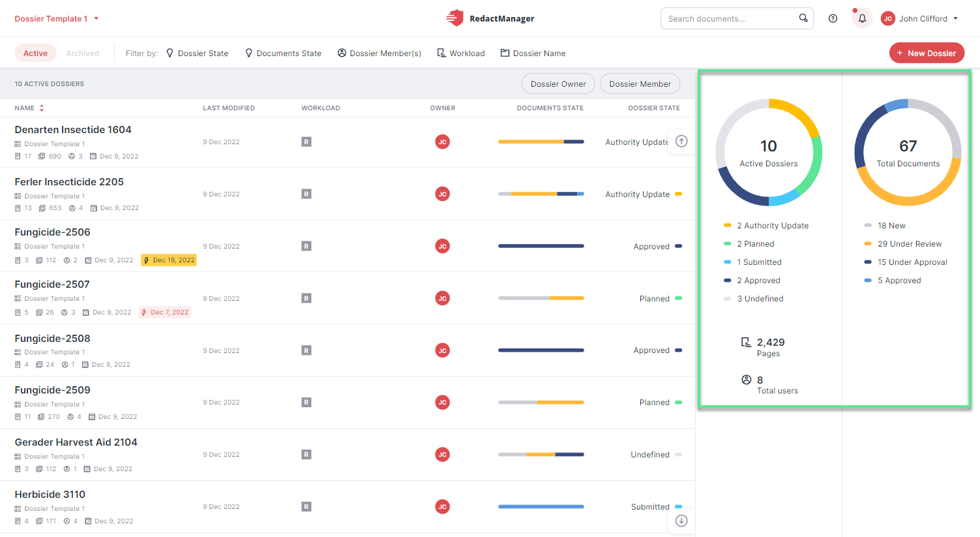Click the Fungicide-2509 title
The image size is (980, 537).
pos(52,390)
